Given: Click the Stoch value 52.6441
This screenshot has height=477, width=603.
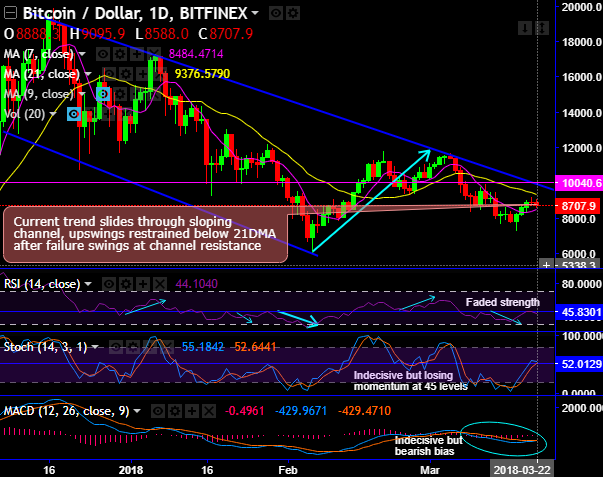Looking at the screenshot, I should click(255, 347).
